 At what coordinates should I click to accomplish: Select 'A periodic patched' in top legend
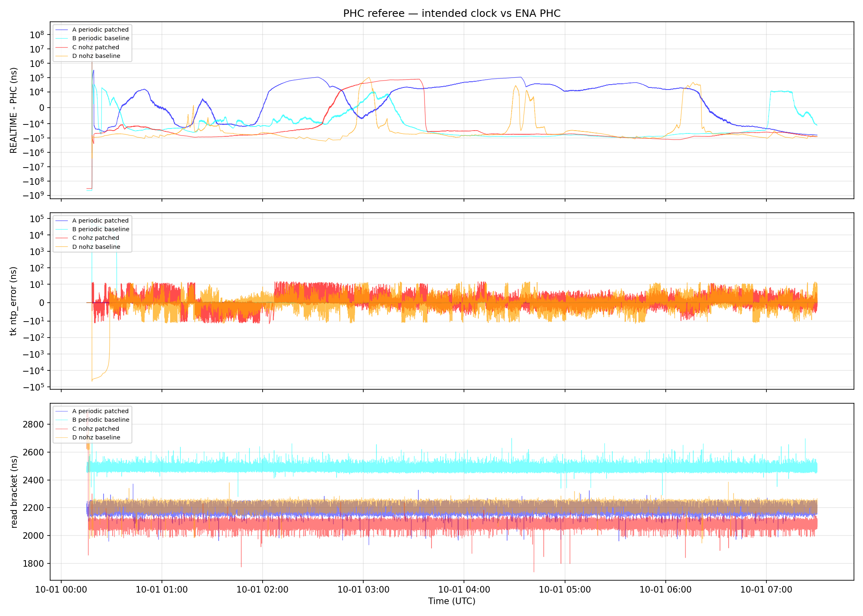100,30
